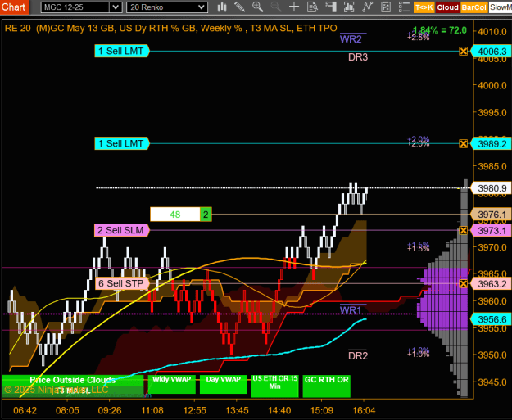Click the Day VWAP green box
Image resolution: width=512 pixels, height=420 pixels.
coord(224,384)
